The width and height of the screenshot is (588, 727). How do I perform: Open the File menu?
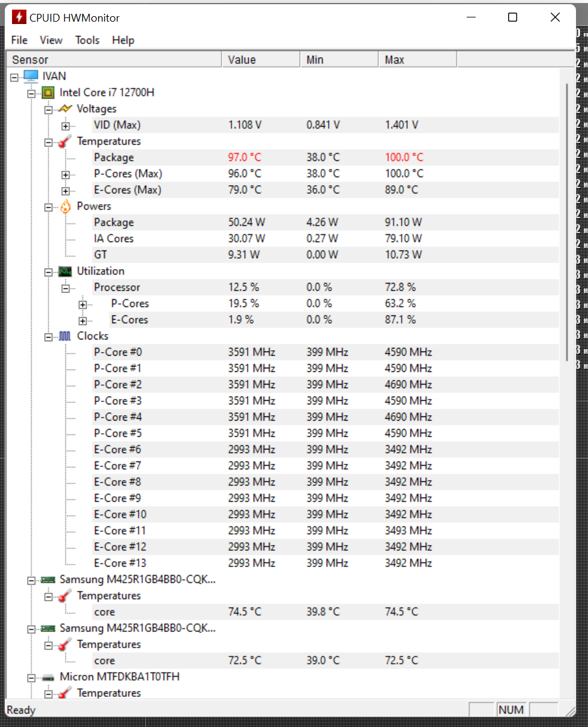[x=19, y=40]
